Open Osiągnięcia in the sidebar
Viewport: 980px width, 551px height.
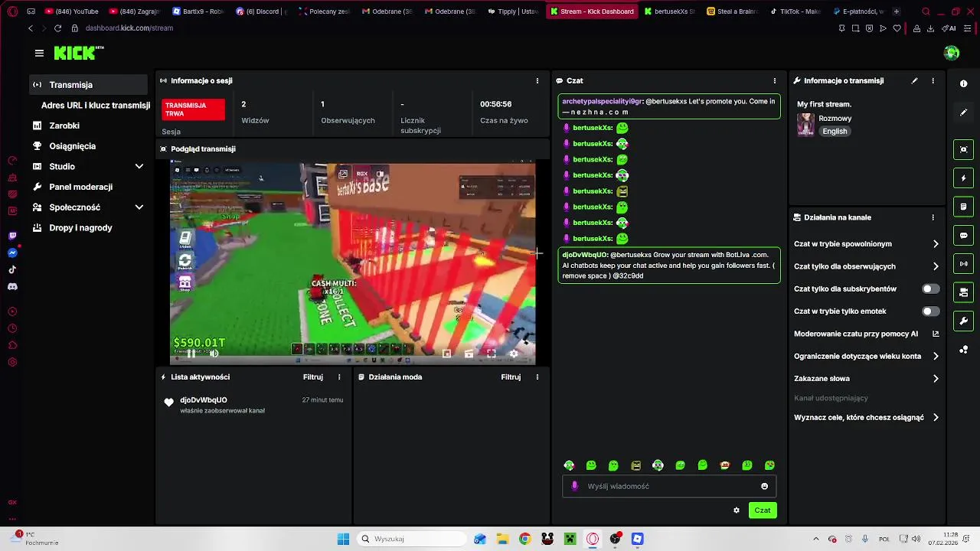tap(73, 146)
